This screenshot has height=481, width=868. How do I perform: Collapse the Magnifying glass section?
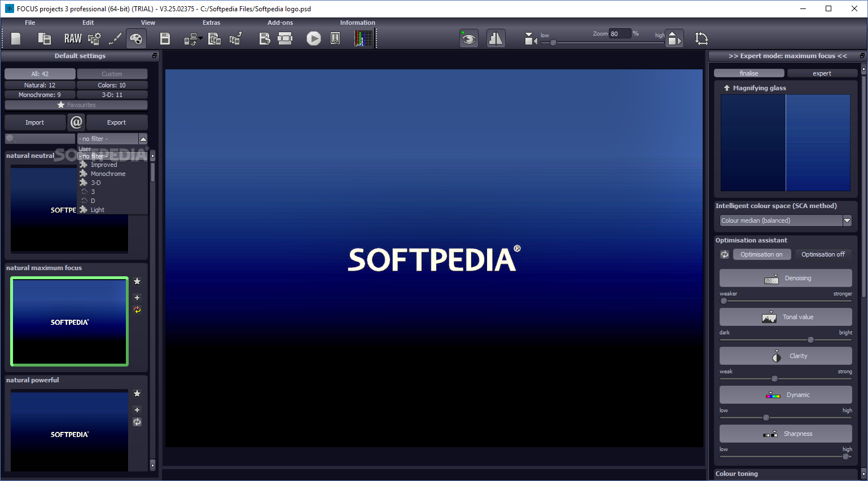coord(727,88)
